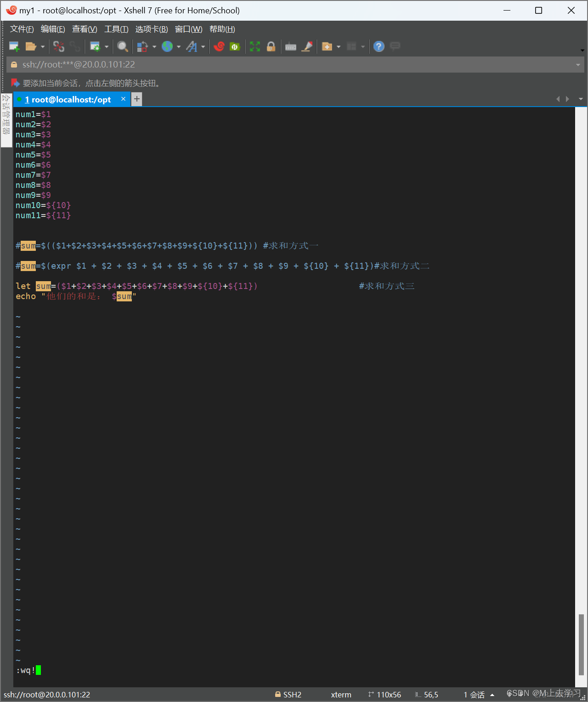Click the greyed-out layout panes icon
Image resolution: width=588 pixels, height=702 pixels.
coord(351,46)
